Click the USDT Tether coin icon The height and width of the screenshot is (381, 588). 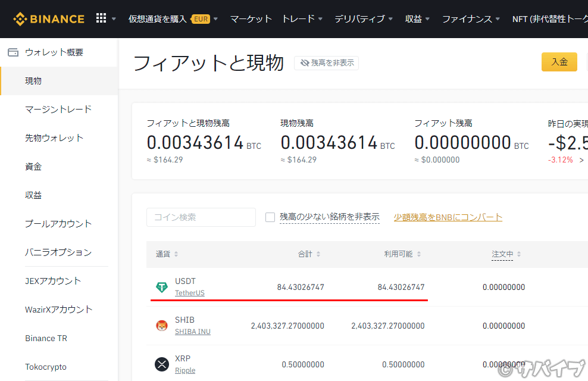[x=162, y=288]
